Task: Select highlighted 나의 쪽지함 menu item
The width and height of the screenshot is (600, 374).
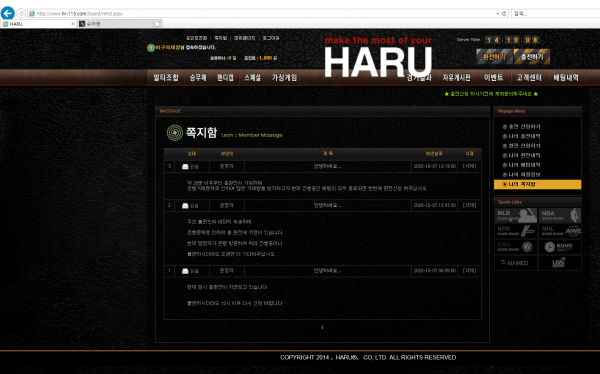Action: pyautogui.click(x=538, y=184)
